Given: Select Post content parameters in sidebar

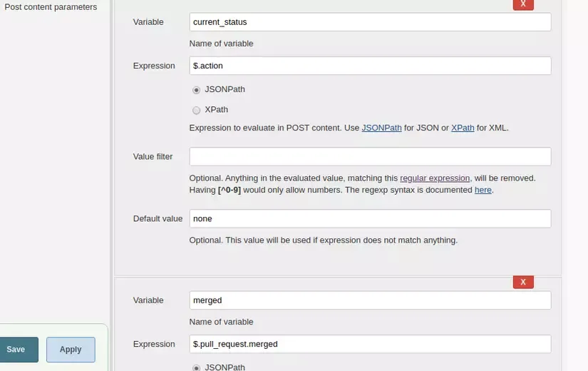Looking at the screenshot, I should 51,7.
